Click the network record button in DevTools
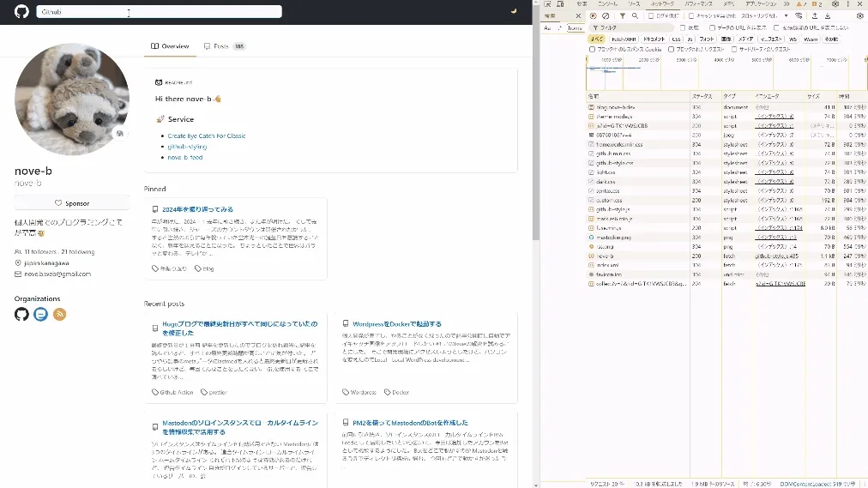868x488 pixels. pos(593,16)
